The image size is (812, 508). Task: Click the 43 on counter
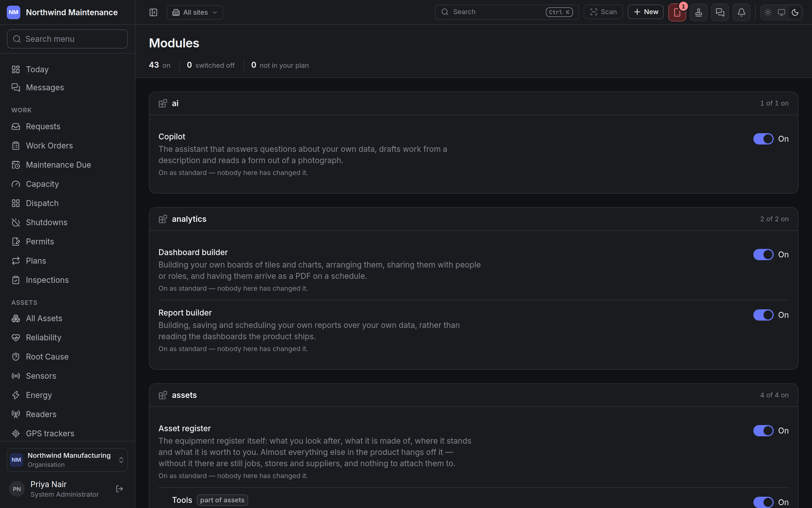[x=160, y=65]
